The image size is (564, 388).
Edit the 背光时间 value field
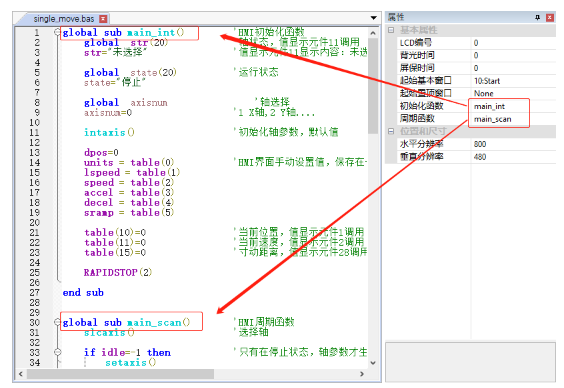[x=513, y=55]
